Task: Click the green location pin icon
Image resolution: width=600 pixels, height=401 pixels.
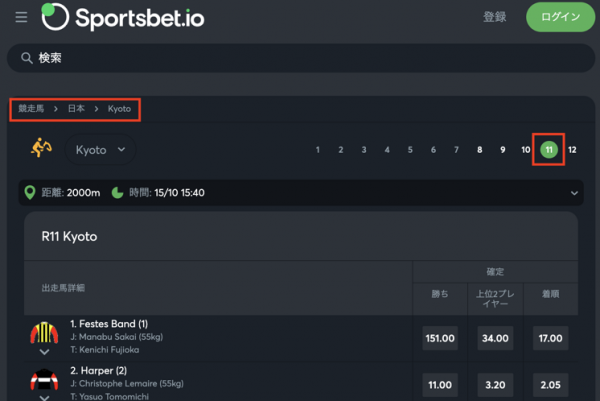Action: (30, 192)
